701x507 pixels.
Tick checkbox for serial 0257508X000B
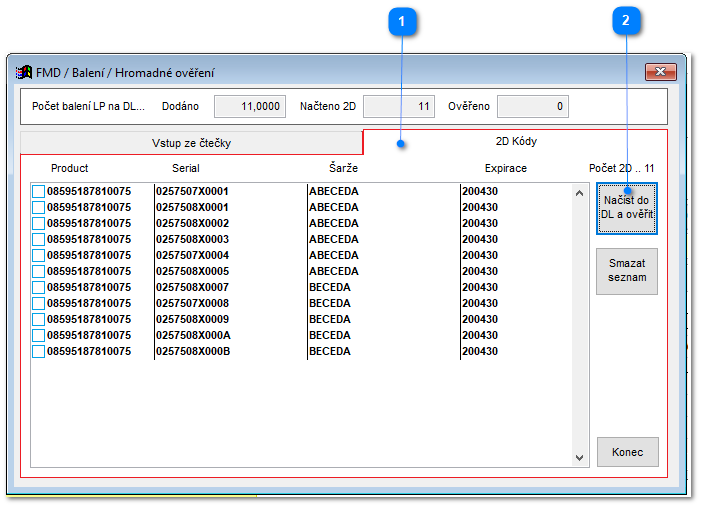point(38,351)
